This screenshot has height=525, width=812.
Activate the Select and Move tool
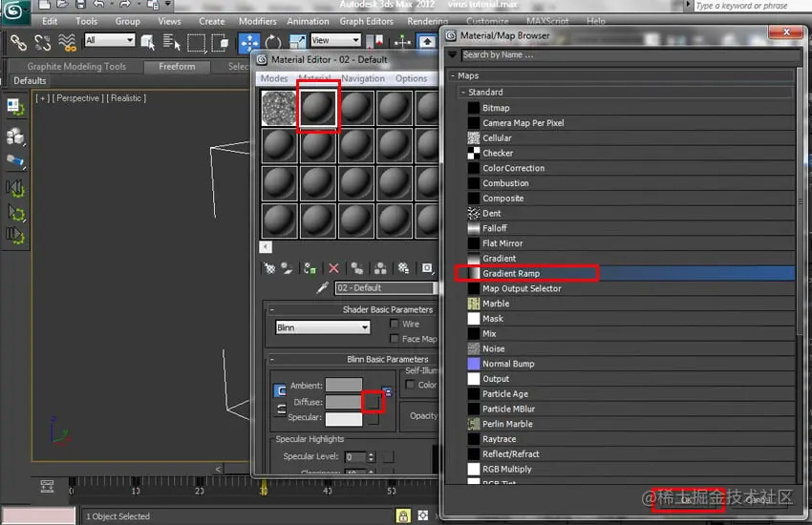coord(249,42)
